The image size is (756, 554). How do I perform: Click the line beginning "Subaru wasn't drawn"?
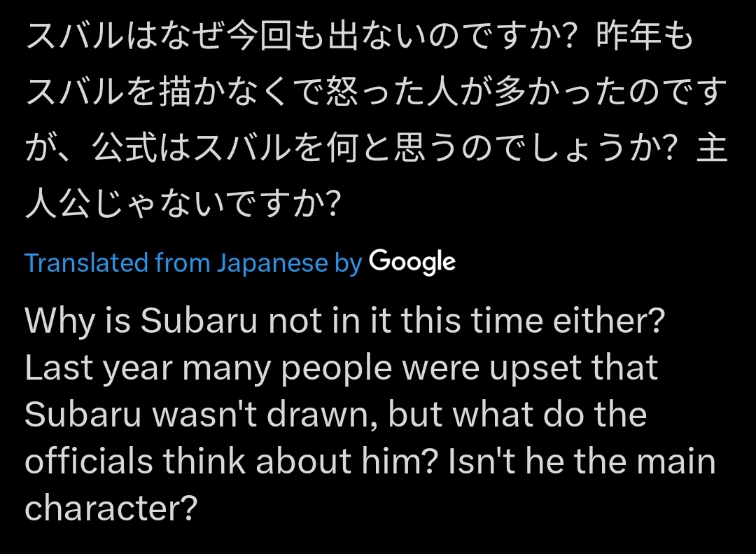coord(335,415)
